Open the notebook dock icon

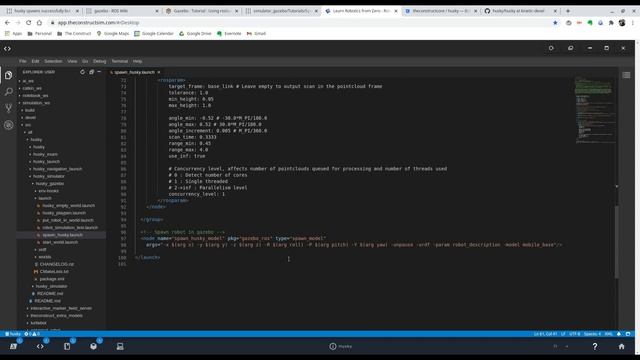click(x=67, y=346)
